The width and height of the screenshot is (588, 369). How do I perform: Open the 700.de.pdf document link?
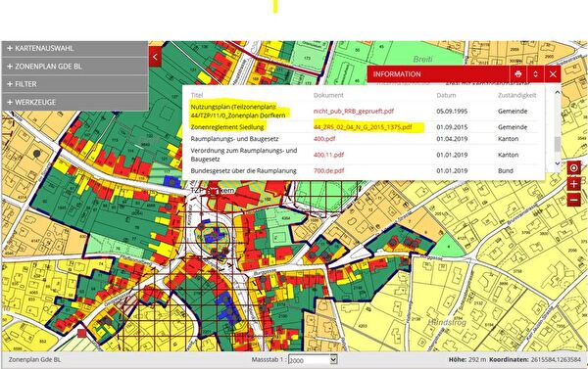point(328,170)
